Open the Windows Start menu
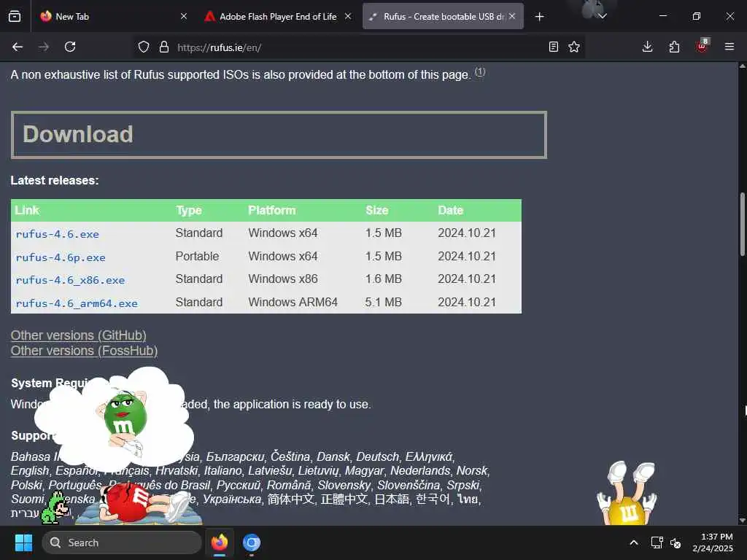 23,542
